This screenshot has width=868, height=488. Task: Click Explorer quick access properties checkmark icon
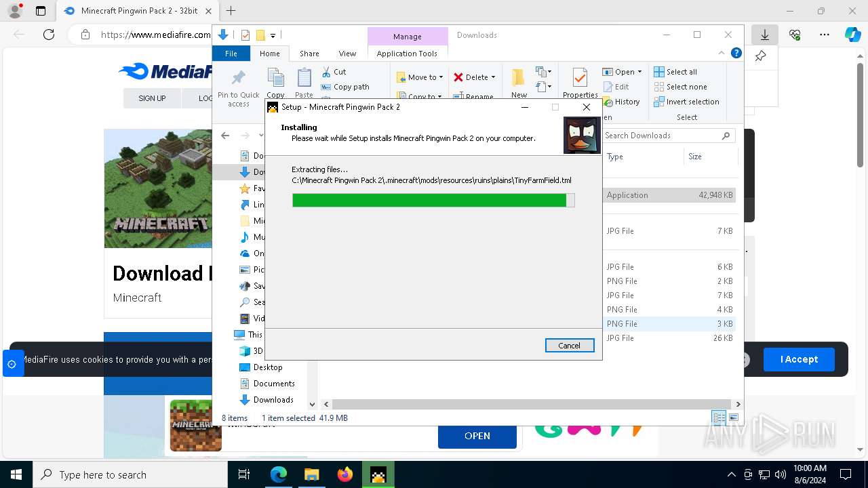pyautogui.click(x=245, y=35)
